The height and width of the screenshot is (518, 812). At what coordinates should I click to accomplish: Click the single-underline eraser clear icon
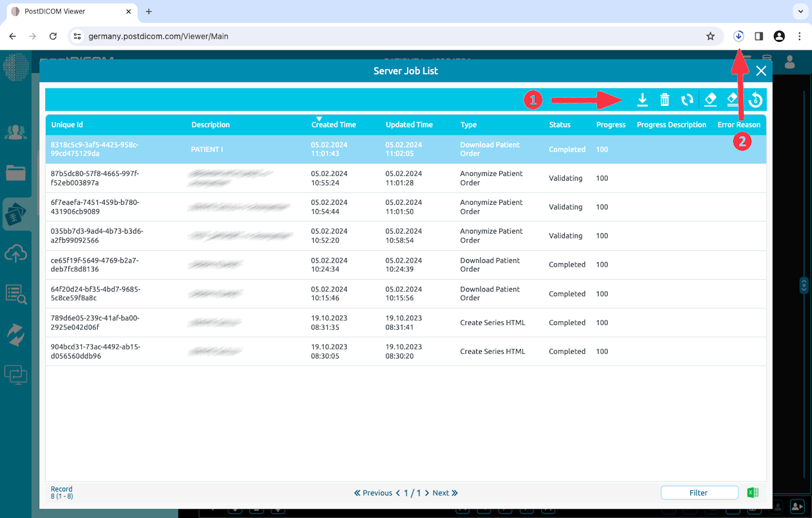coord(710,99)
